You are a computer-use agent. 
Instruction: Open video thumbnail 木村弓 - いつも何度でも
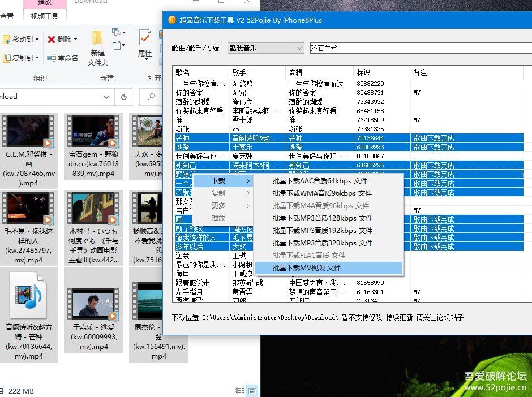point(93,209)
